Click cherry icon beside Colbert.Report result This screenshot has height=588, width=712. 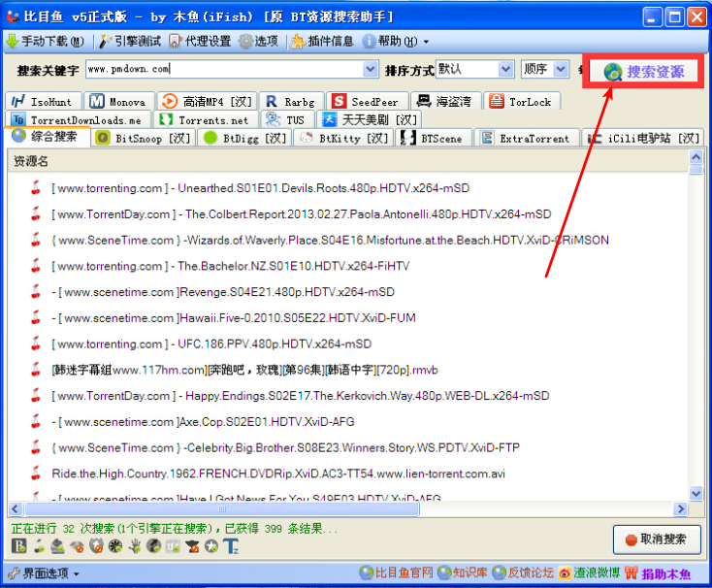[36, 213]
